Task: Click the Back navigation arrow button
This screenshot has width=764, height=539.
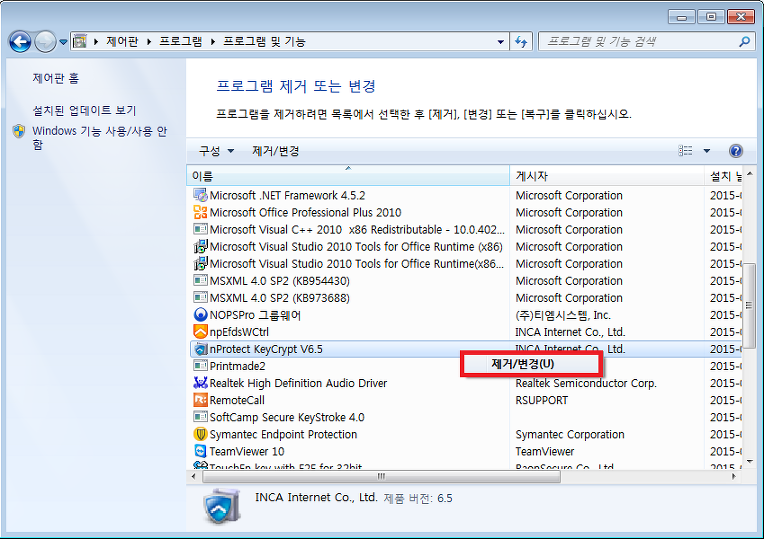Action: click(x=20, y=41)
